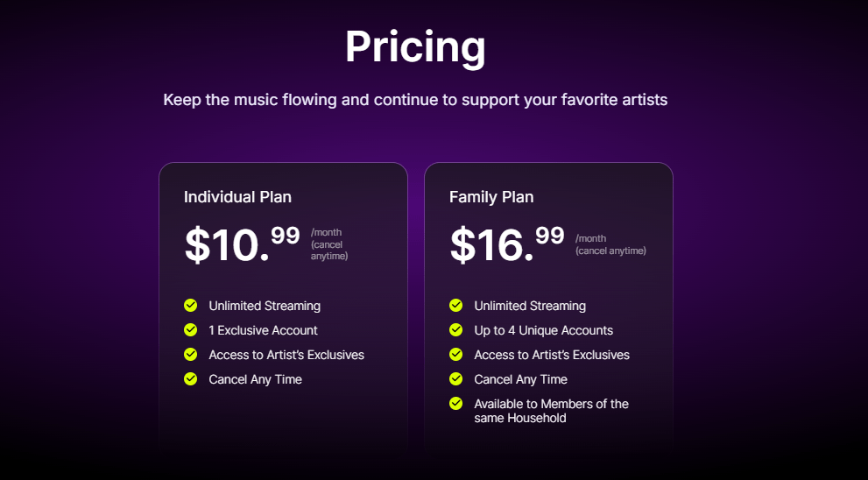Image resolution: width=868 pixels, height=480 pixels.
Task: Click '/month (cancel anytime)' note in Individual Plan
Action: (x=329, y=244)
